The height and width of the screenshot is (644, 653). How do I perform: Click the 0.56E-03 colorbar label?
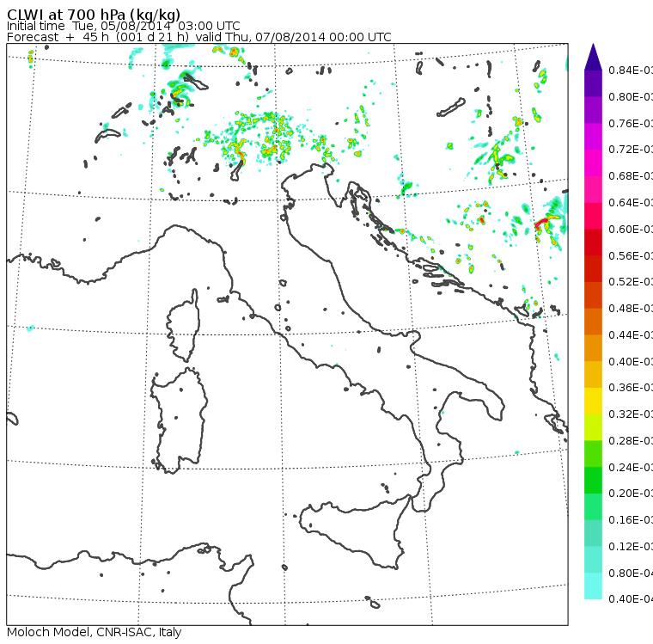pyautogui.click(x=631, y=255)
